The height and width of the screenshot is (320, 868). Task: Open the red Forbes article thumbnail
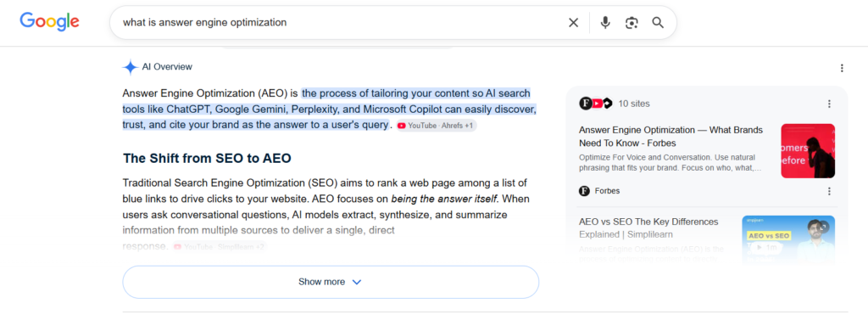pos(808,151)
